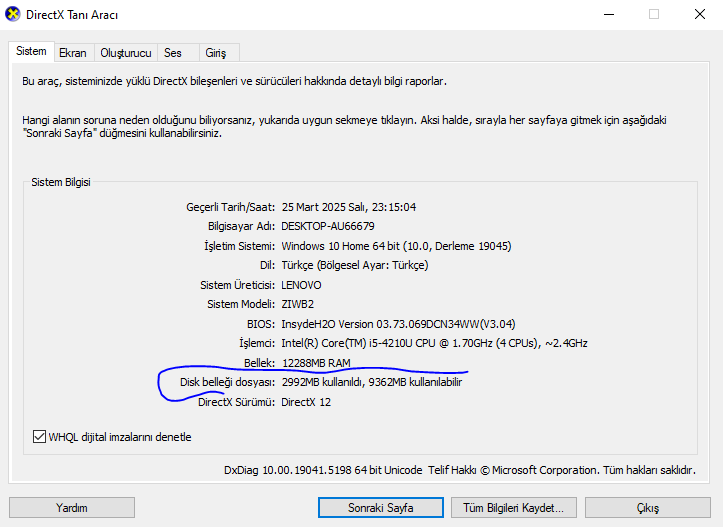Select date value 25 Mart 2025 Salı
723x527 pixels.
pos(324,207)
